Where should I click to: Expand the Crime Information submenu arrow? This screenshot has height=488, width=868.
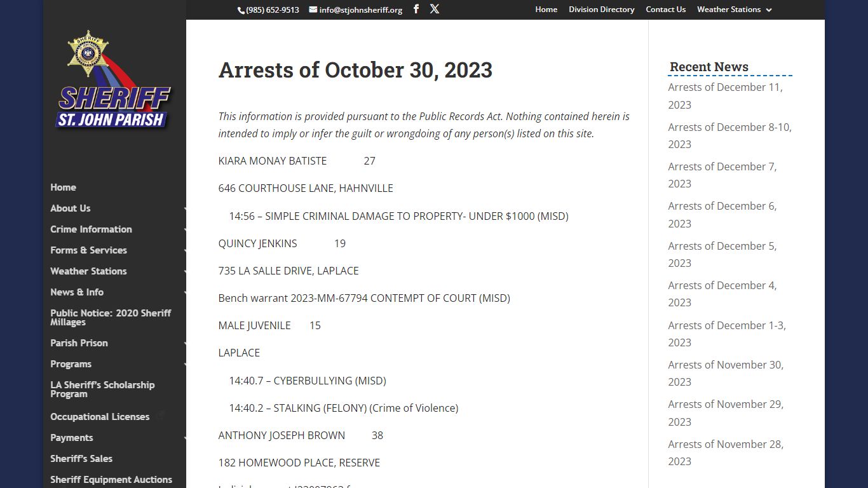[x=185, y=230]
